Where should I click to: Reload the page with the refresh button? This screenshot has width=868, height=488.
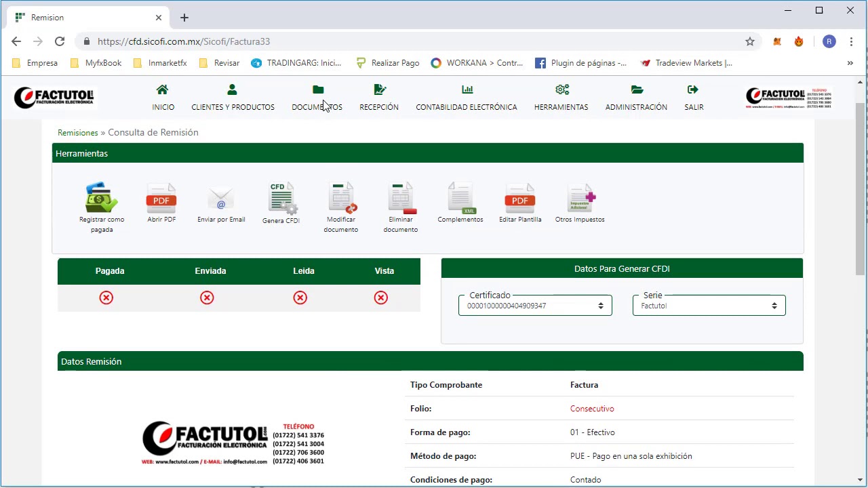point(60,41)
